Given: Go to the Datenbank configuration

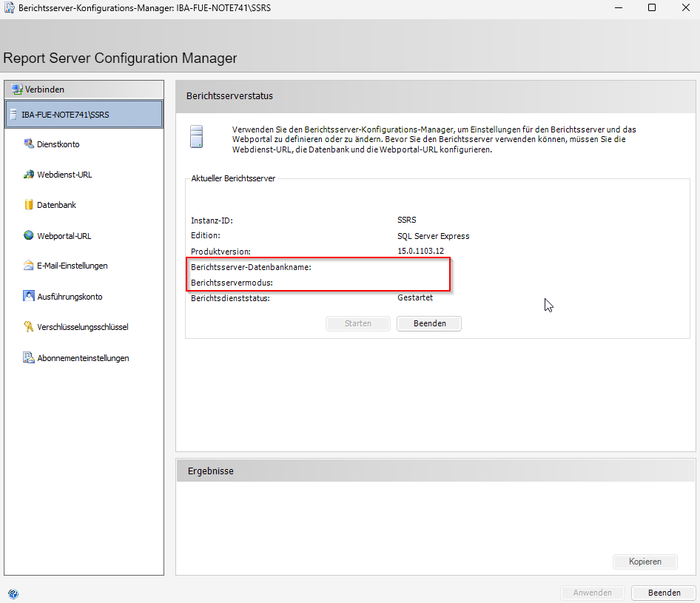Looking at the screenshot, I should (56, 205).
